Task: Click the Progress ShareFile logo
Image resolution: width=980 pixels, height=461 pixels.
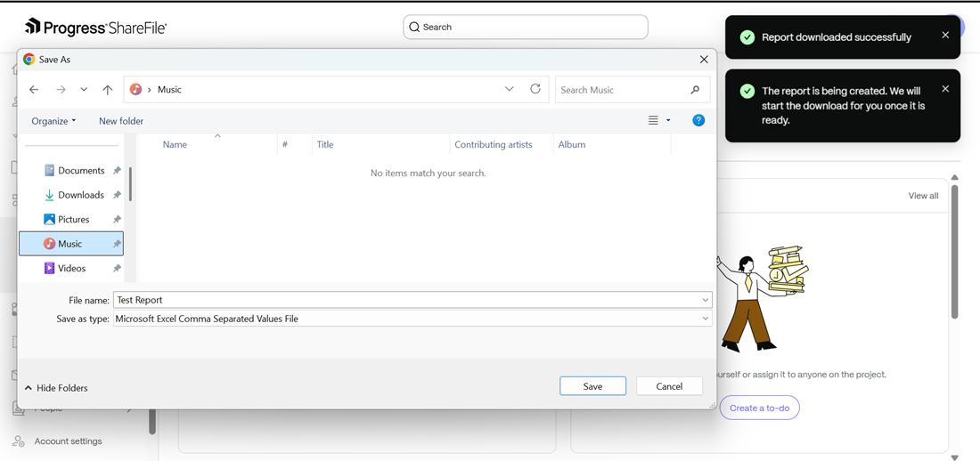Action: [95, 27]
